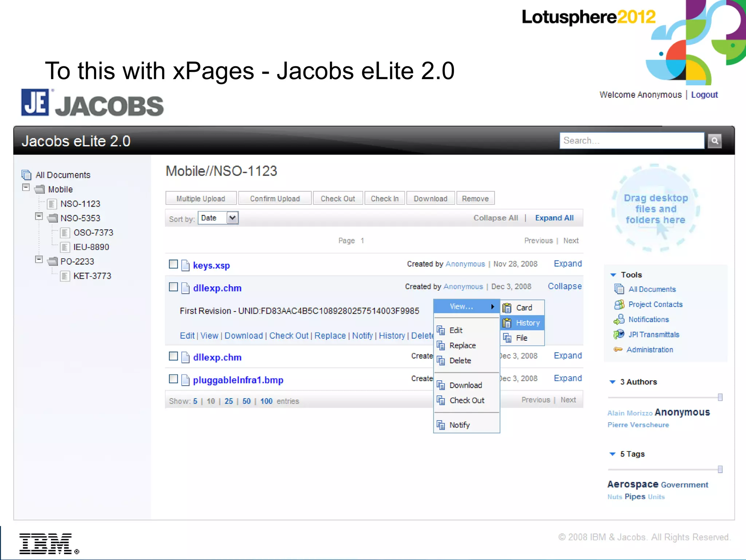Click the NSO-5353 folder icon
This screenshot has height=560, width=746.
(x=53, y=218)
